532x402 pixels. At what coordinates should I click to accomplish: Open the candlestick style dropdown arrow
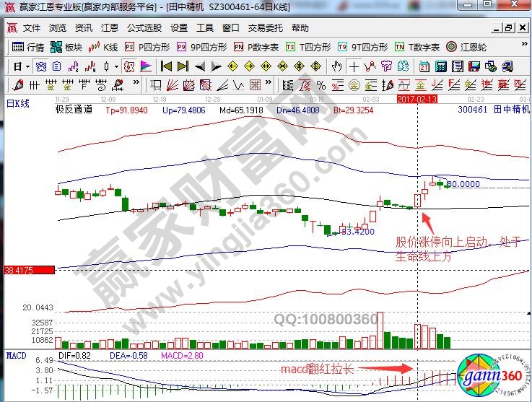[116, 66]
